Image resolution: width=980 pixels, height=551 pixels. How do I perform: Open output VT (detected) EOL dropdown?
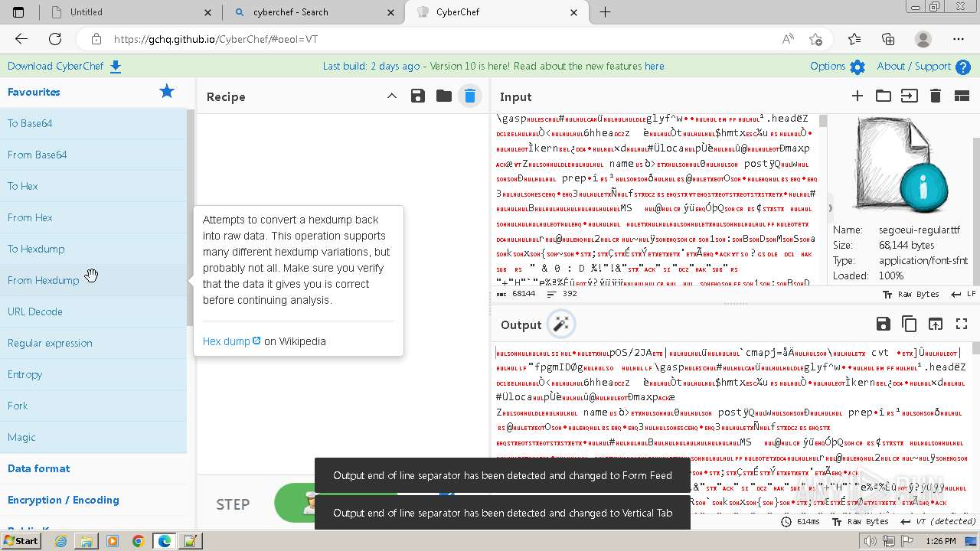click(939, 521)
